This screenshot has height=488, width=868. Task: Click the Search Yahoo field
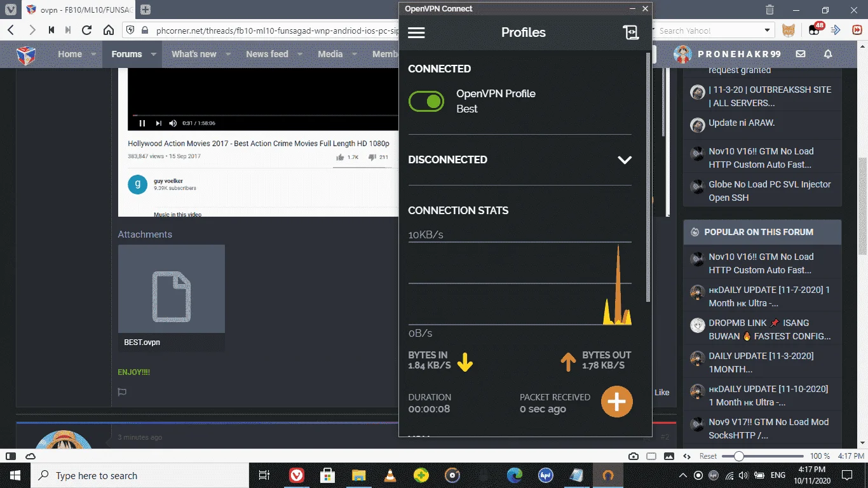[709, 30]
